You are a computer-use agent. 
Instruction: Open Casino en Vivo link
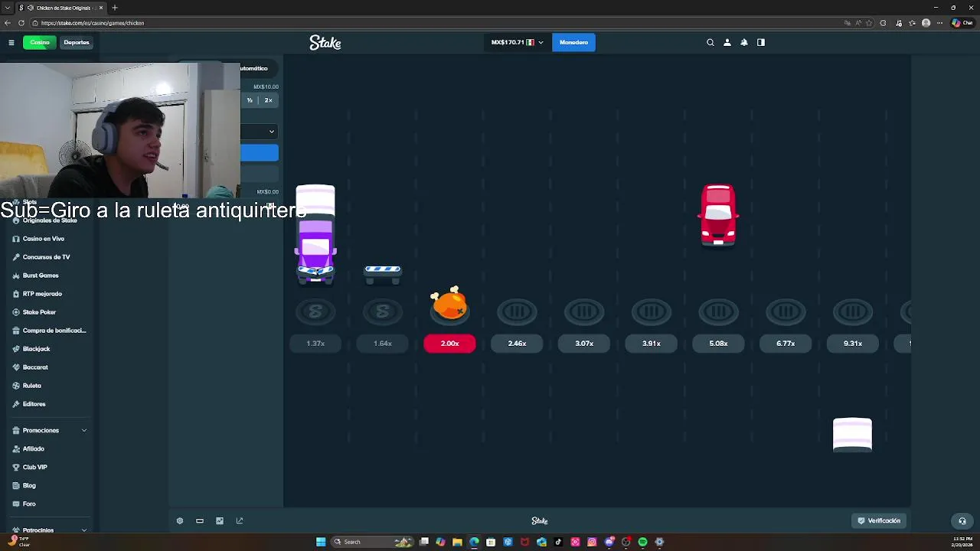tap(44, 239)
